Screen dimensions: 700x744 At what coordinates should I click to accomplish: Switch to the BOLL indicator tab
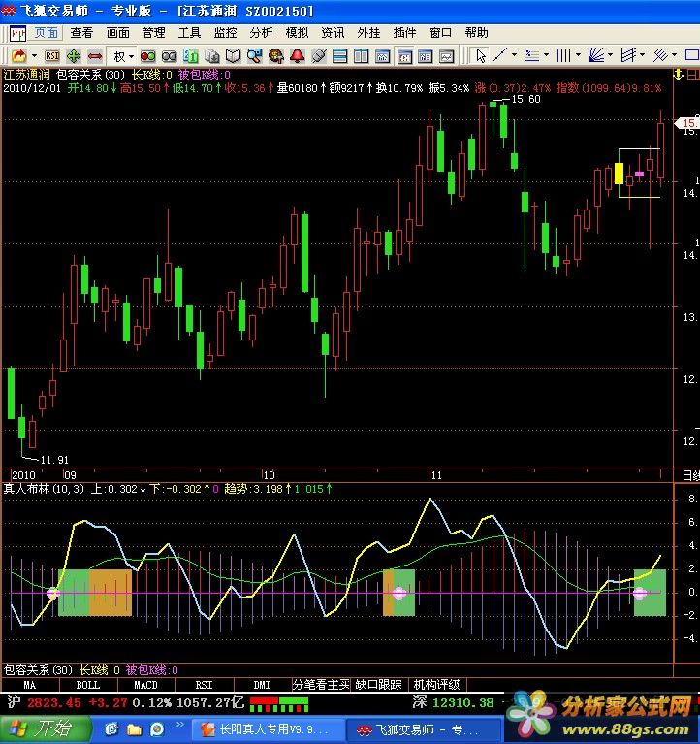pyautogui.click(x=87, y=685)
